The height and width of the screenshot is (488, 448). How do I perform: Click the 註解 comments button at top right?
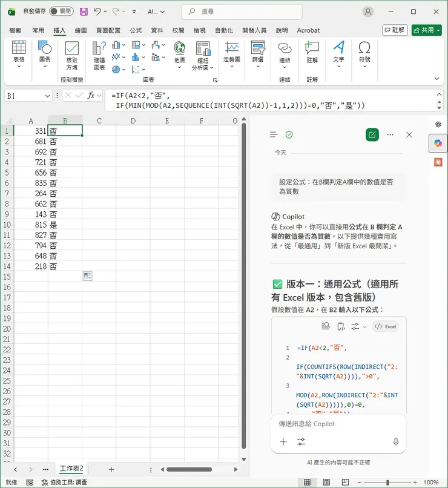[395, 30]
